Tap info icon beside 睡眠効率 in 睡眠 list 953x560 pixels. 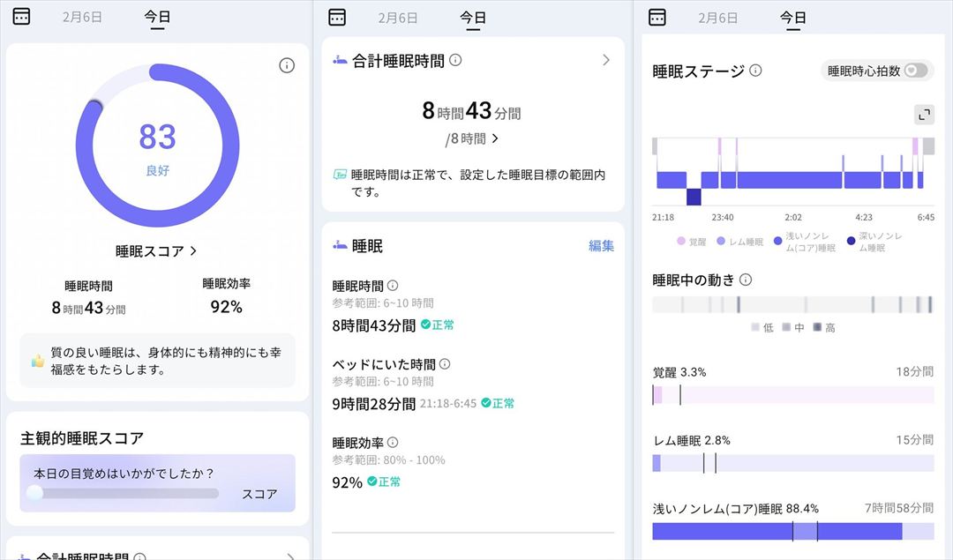(393, 442)
